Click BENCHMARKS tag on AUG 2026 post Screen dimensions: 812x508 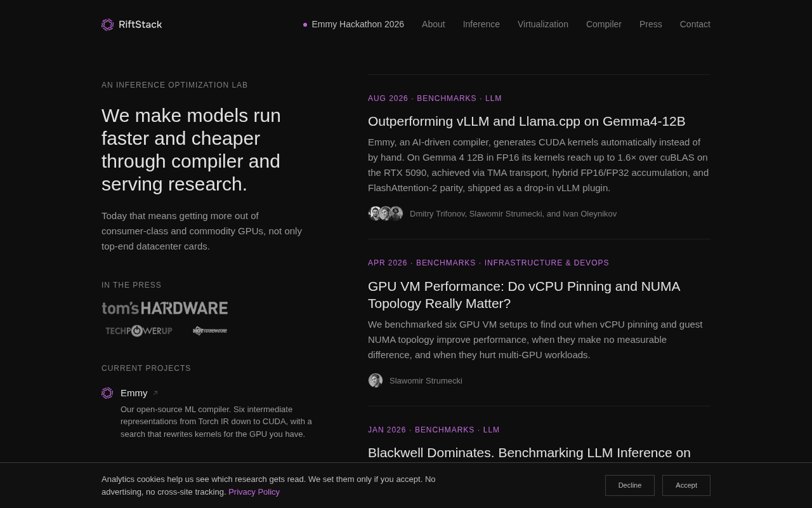pos(447,98)
